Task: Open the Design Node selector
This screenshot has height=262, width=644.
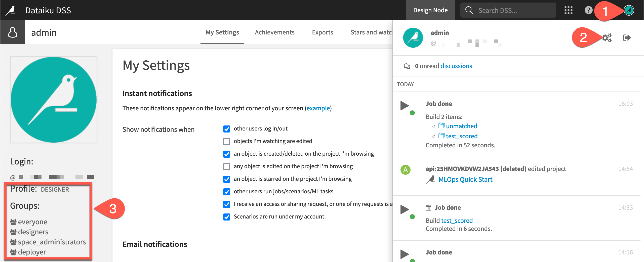Action: click(x=430, y=10)
